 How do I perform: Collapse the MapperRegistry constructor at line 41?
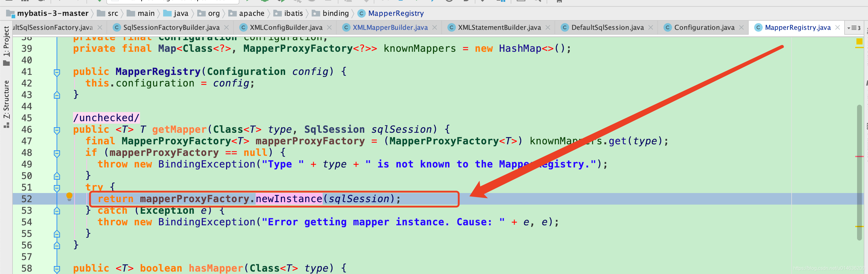(x=57, y=72)
